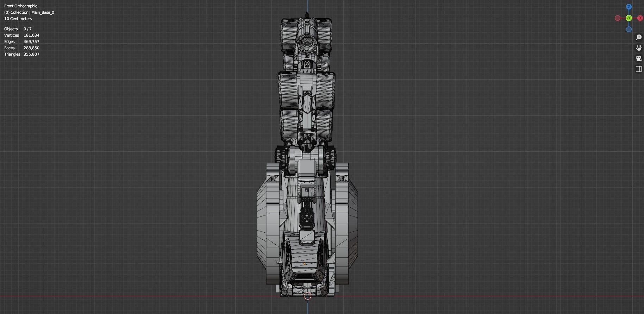Click the Edges count 469,757
This screenshot has width=644, height=314.
(31, 42)
